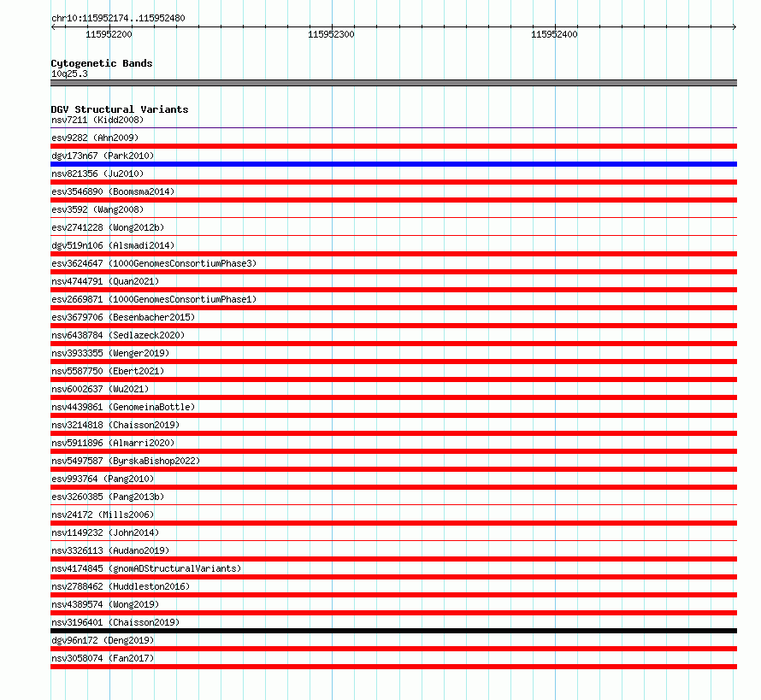The height and width of the screenshot is (700, 761).
Task: Click esv993764 (Pang2010) label
Action: pyautogui.click(x=103, y=479)
